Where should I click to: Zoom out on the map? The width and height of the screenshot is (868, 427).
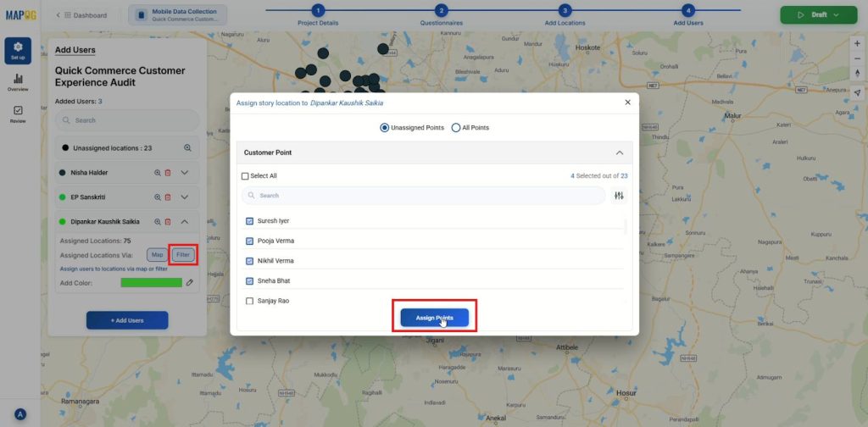click(x=857, y=58)
